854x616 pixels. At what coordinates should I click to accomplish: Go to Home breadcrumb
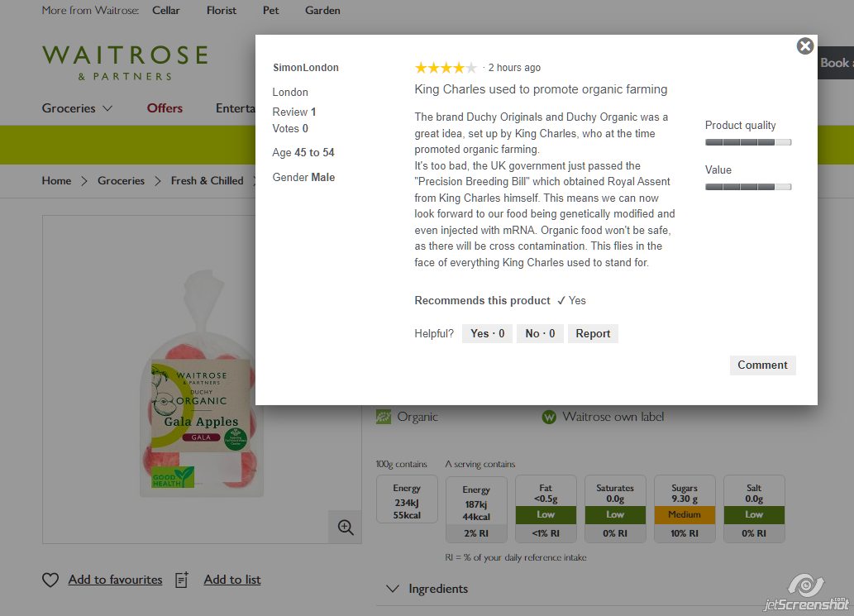pos(57,181)
